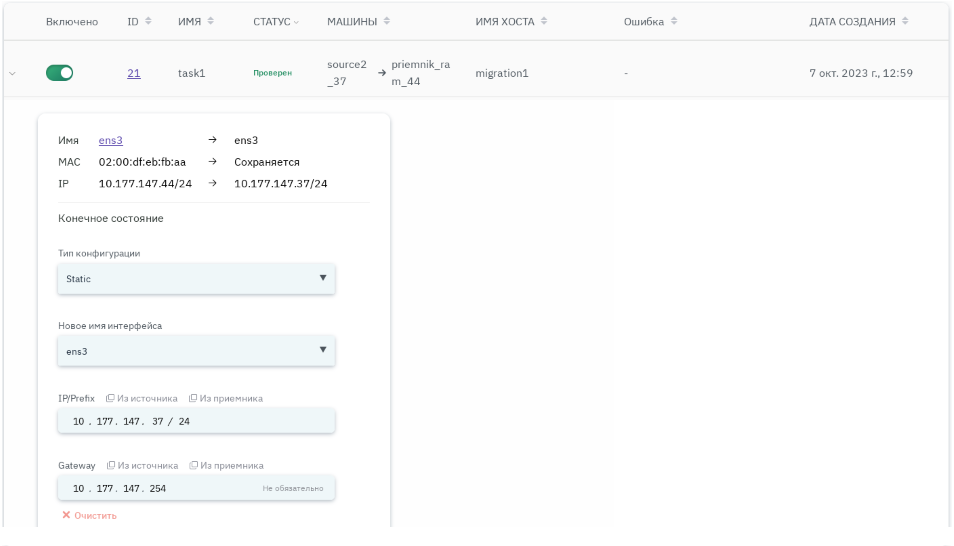This screenshot has height=546, width=954.
Task: Collapse the task1 row details chevron
Action: point(13,73)
